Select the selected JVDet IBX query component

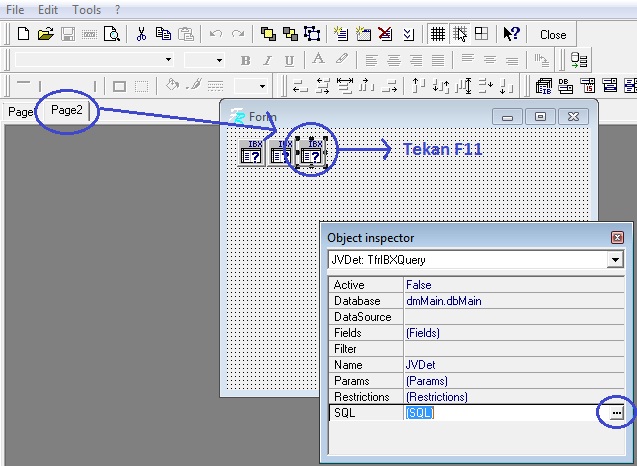[x=312, y=153]
